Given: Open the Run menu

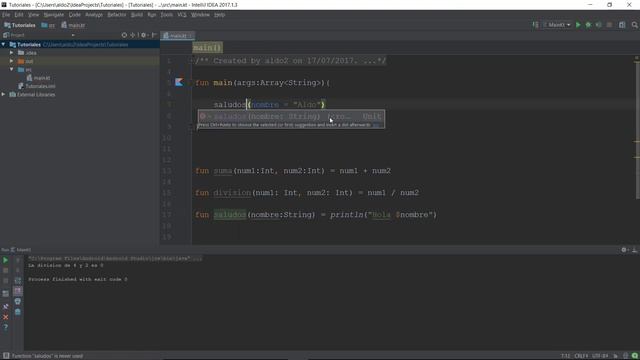Looking at the screenshot, I should (151, 15).
